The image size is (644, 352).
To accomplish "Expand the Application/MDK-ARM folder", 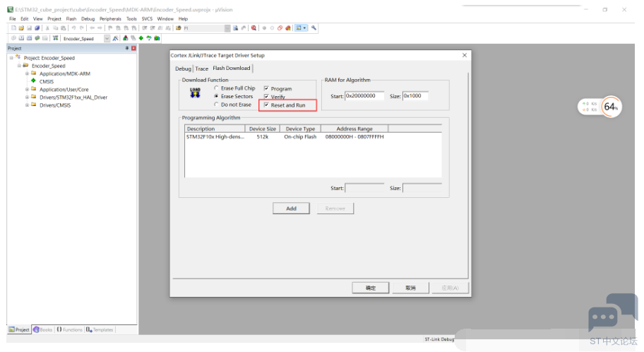I will [27, 74].
